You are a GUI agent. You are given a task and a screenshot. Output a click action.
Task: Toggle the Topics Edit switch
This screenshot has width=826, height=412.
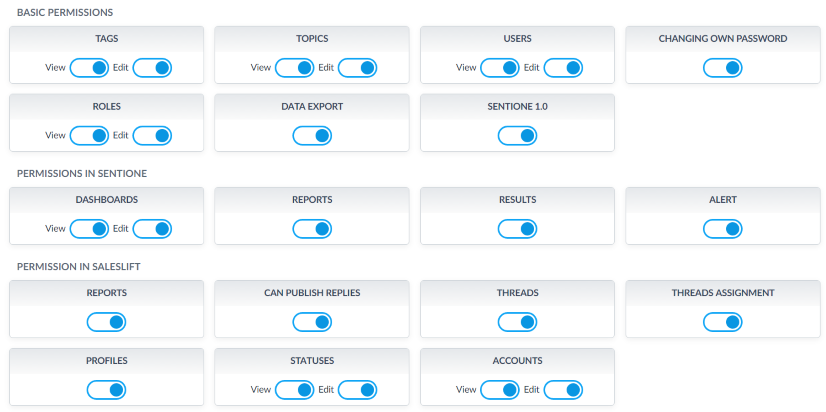358,68
